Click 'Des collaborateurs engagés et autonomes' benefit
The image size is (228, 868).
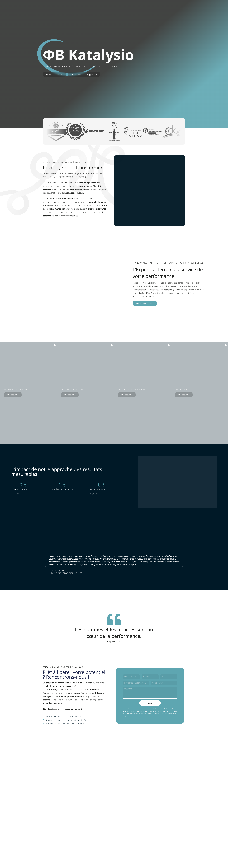pyautogui.click(x=63, y=717)
